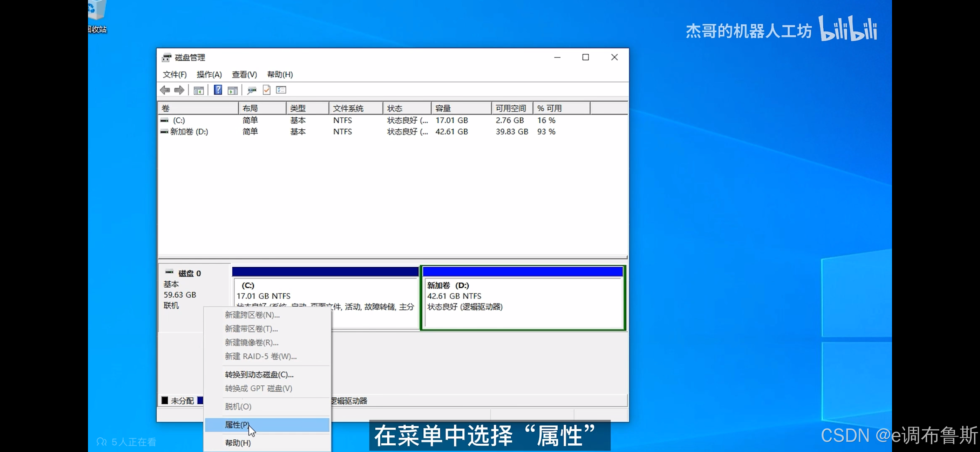Select the 新加卷 (D:) 42.61 GB partition block

tap(523, 298)
